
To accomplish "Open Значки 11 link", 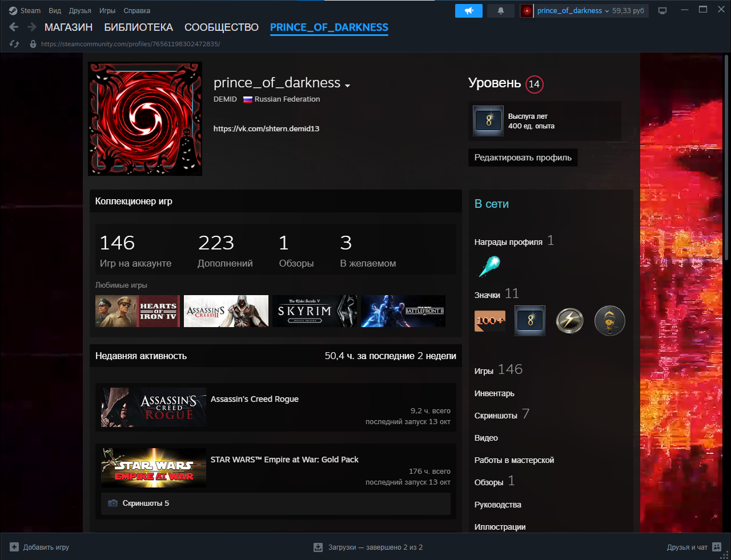I will tap(497, 294).
